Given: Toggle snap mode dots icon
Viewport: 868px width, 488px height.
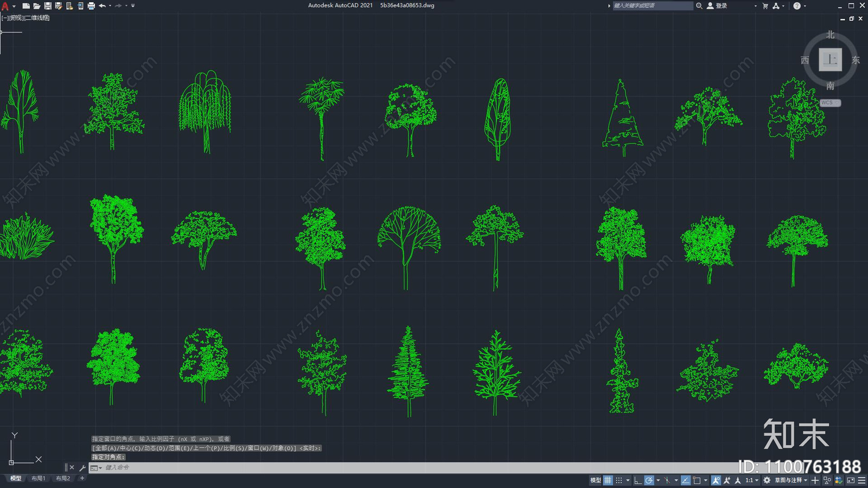Looking at the screenshot, I should point(619,480).
